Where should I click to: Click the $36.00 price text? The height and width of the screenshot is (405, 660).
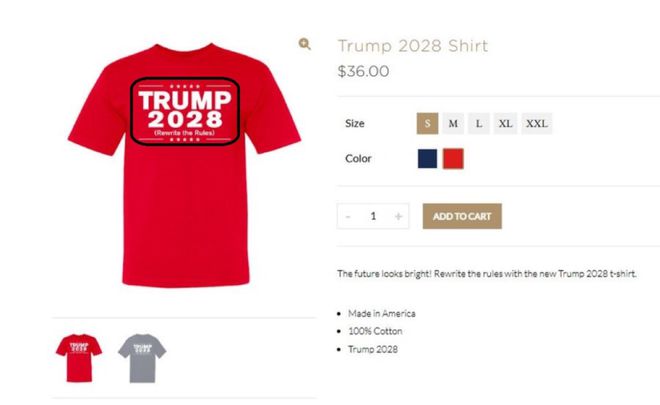[363, 71]
